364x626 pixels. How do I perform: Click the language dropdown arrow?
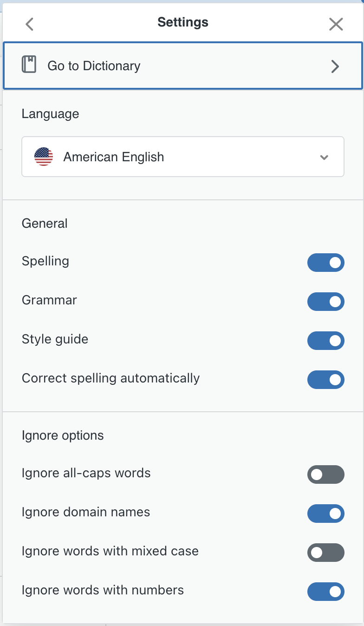pyautogui.click(x=324, y=157)
